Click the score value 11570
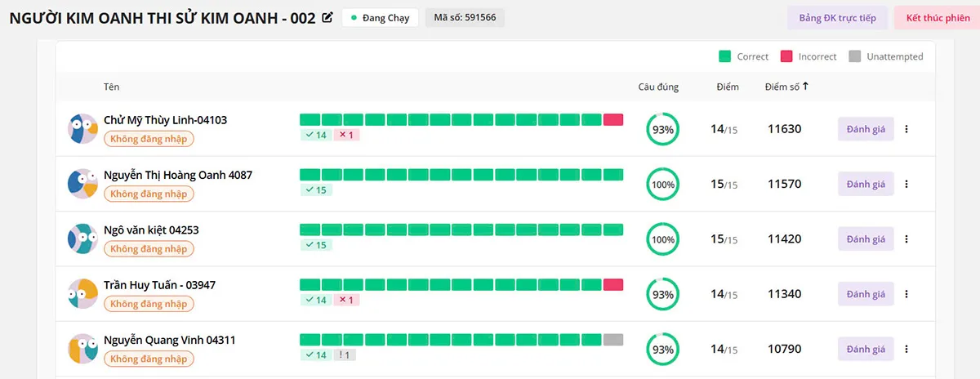 (785, 185)
